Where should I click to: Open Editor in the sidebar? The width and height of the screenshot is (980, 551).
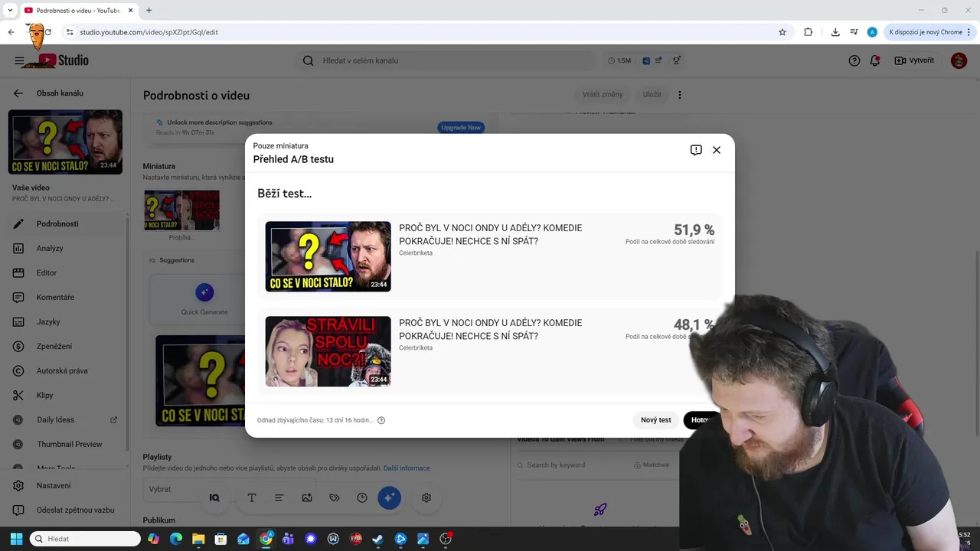[65, 272]
